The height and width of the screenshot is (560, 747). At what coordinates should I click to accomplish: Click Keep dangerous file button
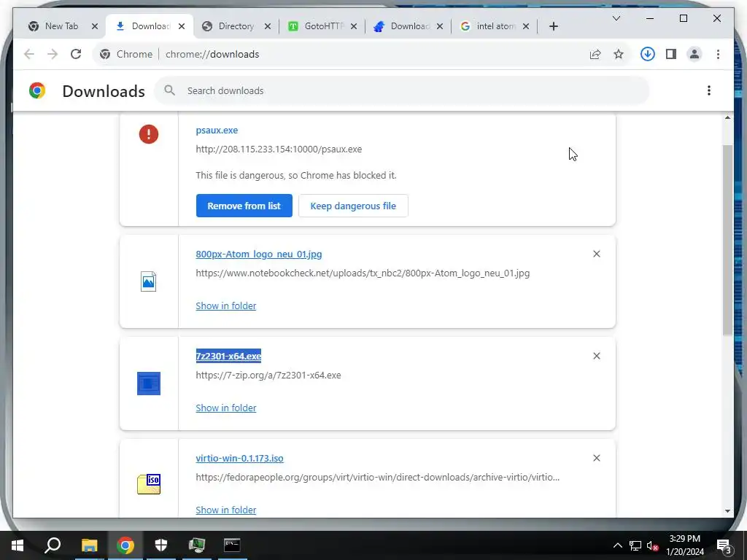353,206
